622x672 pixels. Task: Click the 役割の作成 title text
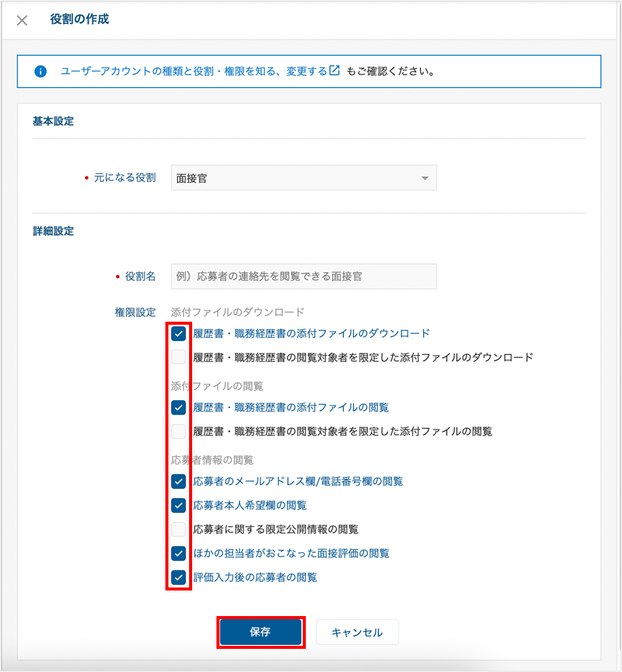(x=80, y=19)
